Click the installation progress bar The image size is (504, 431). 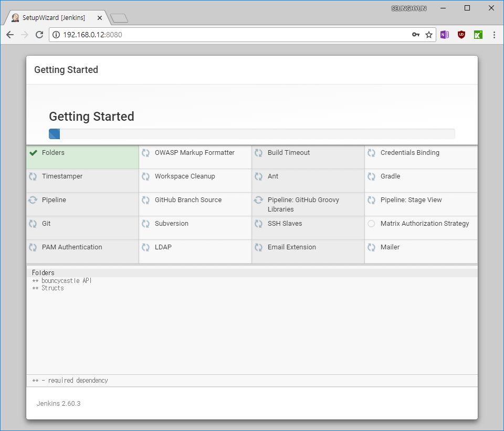(251, 134)
